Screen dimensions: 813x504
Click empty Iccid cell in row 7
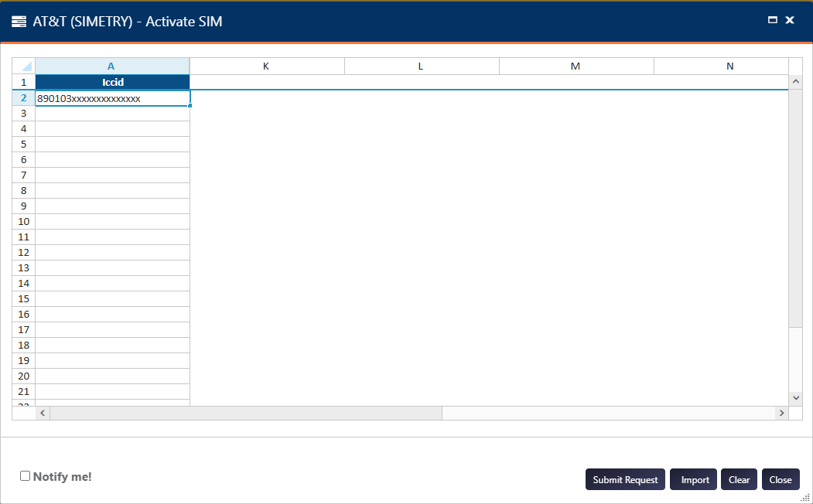point(112,175)
